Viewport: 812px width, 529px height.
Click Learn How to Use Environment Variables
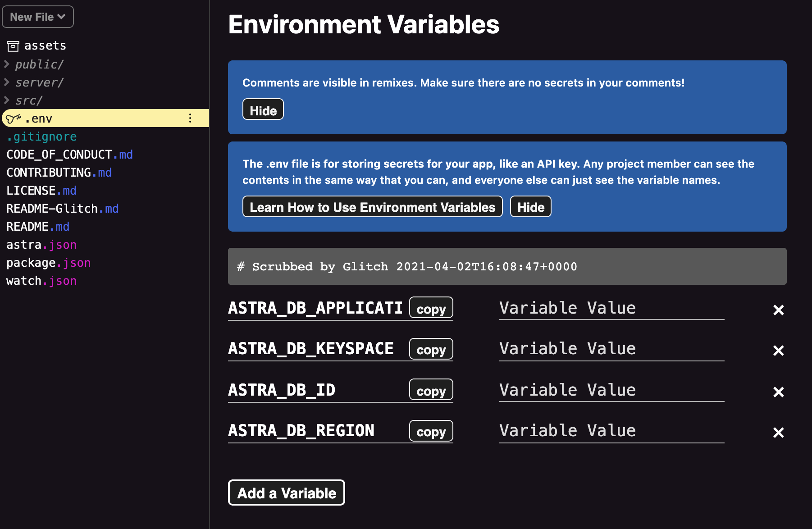[372, 207]
